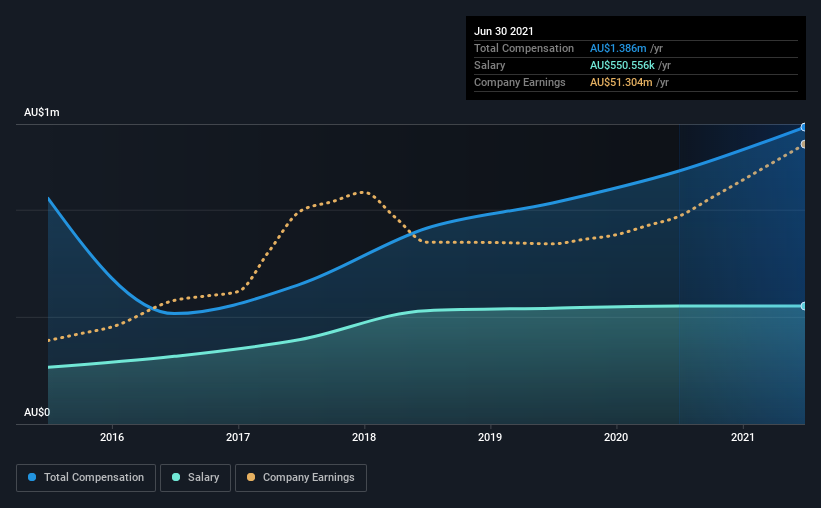
Task: Click the Salary row label in tooltip
Action: pos(490,65)
